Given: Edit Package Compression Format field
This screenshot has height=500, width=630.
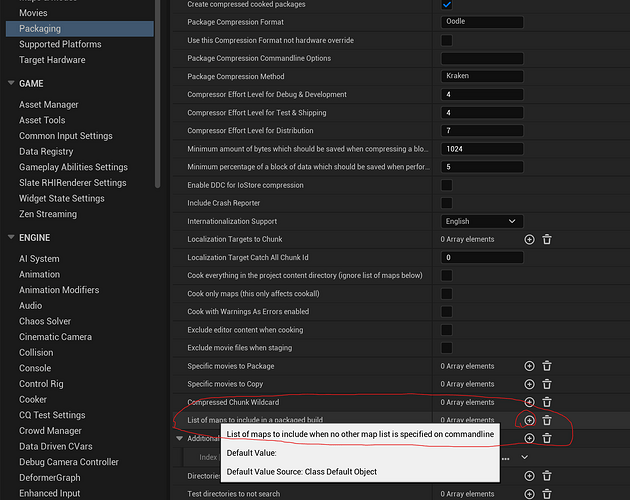Looking at the screenshot, I should point(482,22).
